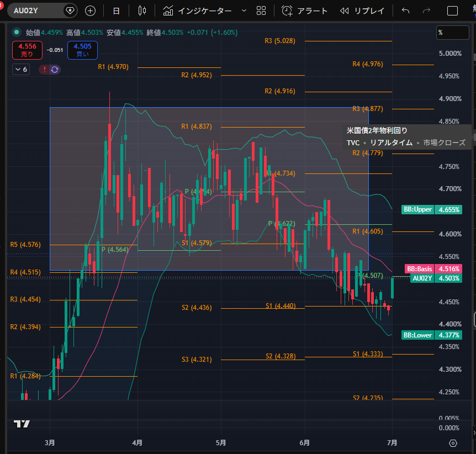476x454 pixels.
Task: Click the BB:Lower 4.377% price label
Action: pos(432,335)
